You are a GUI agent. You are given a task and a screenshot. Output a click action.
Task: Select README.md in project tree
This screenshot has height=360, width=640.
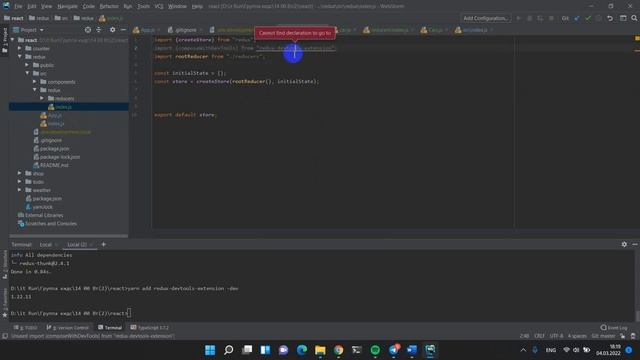(x=51, y=165)
